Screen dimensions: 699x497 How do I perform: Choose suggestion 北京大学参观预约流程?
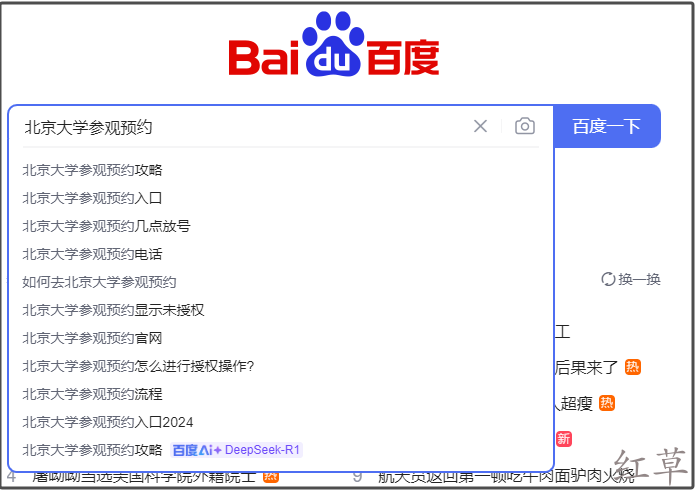pos(92,394)
